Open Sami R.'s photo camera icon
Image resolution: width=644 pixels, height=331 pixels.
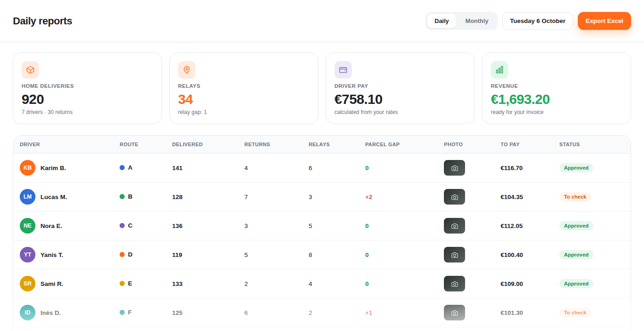(454, 284)
